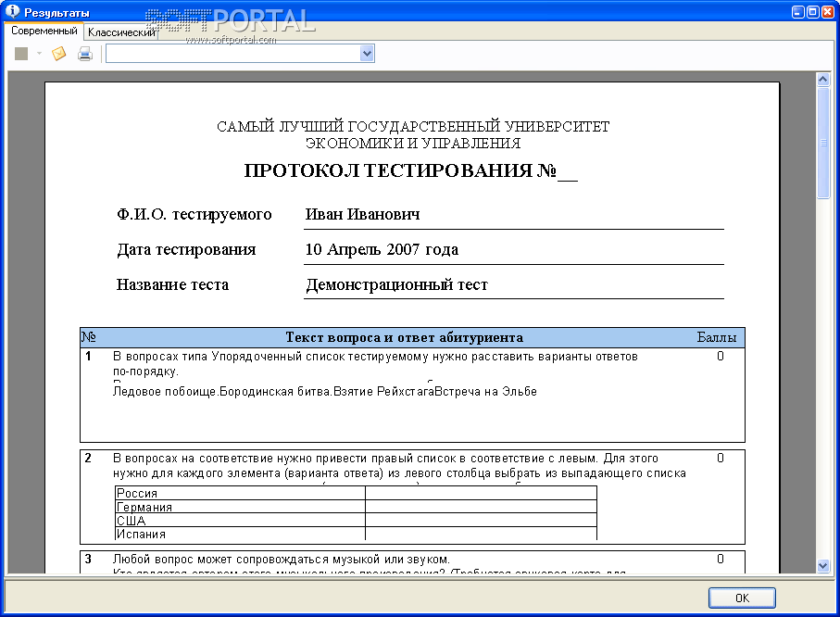Click the printer icon to print results
Screen dimensions: 840x617
85,54
